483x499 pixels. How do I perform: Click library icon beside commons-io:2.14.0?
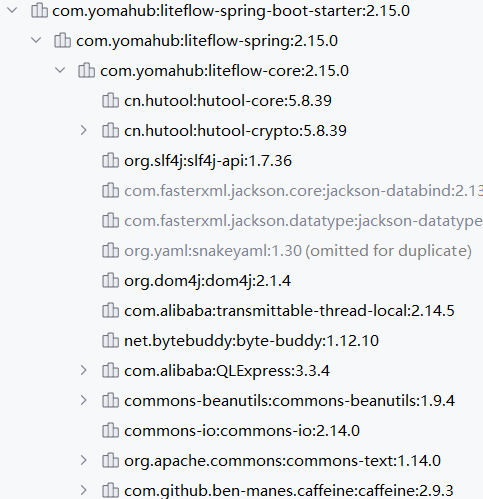(x=110, y=430)
